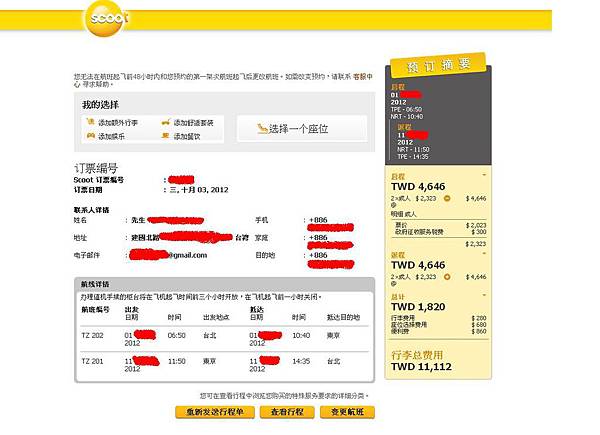
Task: Click the 添加额外行李 baggage icon
Action: coord(90,122)
